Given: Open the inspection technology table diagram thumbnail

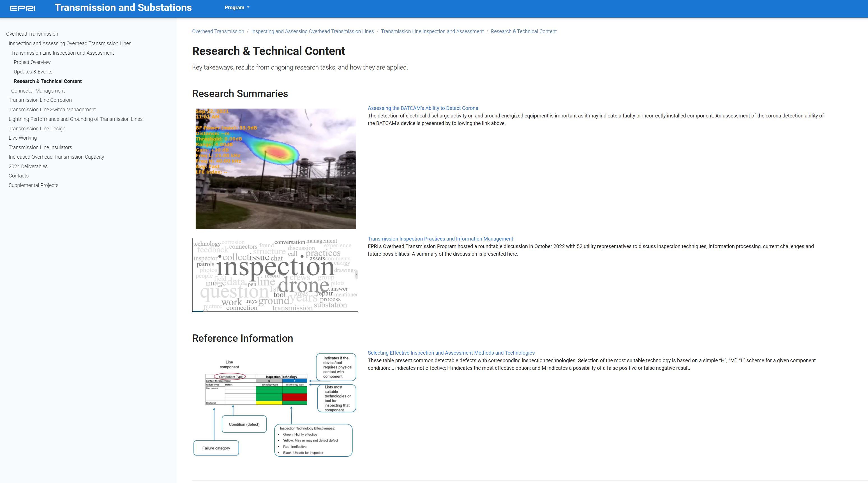Looking at the screenshot, I should click(275, 404).
